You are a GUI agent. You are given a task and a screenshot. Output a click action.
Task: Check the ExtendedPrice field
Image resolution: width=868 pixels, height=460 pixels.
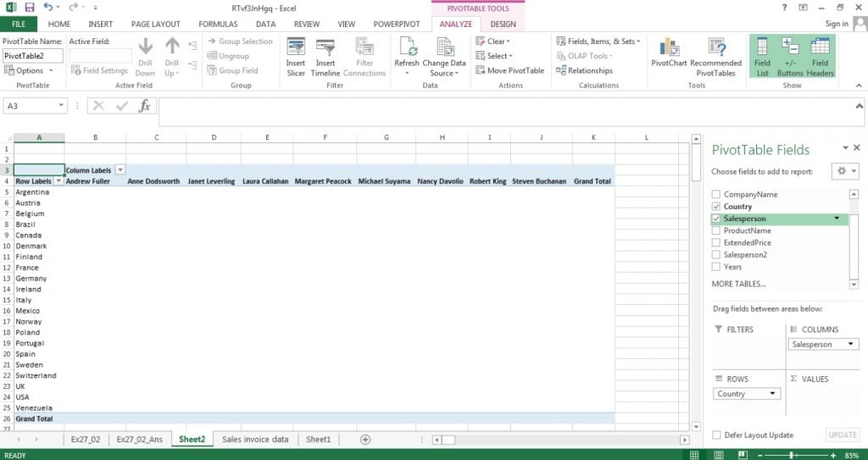click(715, 242)
